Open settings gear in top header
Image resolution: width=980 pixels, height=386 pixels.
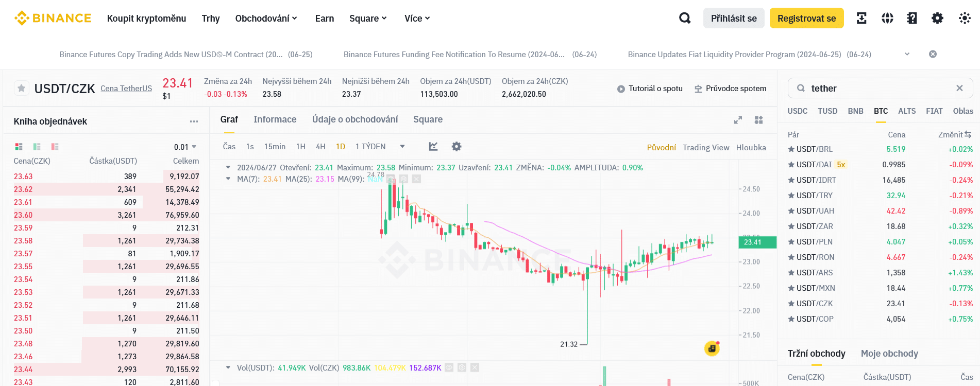pos(937,18)
